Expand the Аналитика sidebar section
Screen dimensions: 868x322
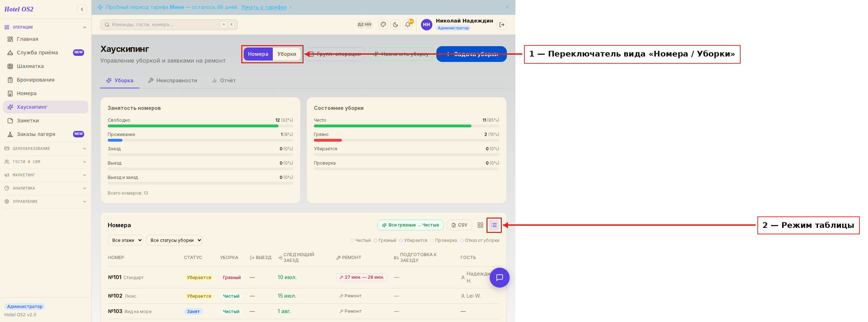[45, 188]
